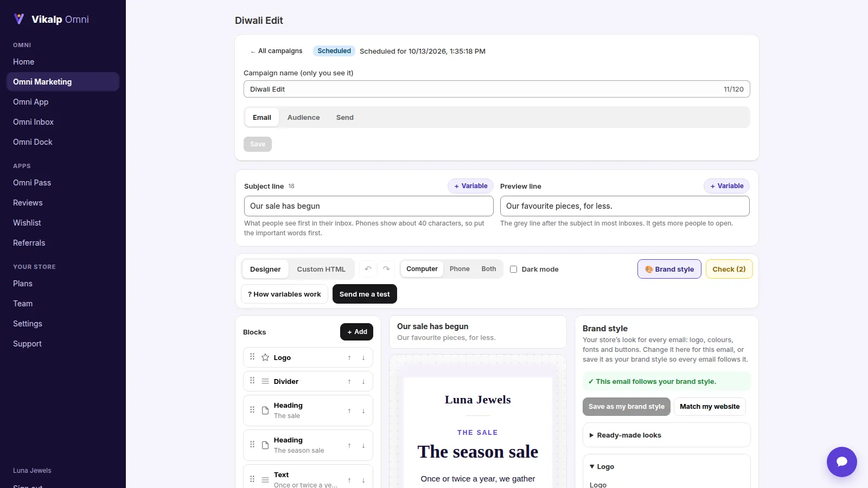This screenshot has width=868, height=488.
Task: Click the undo arrow icon
Action: (x=368, y=269)
